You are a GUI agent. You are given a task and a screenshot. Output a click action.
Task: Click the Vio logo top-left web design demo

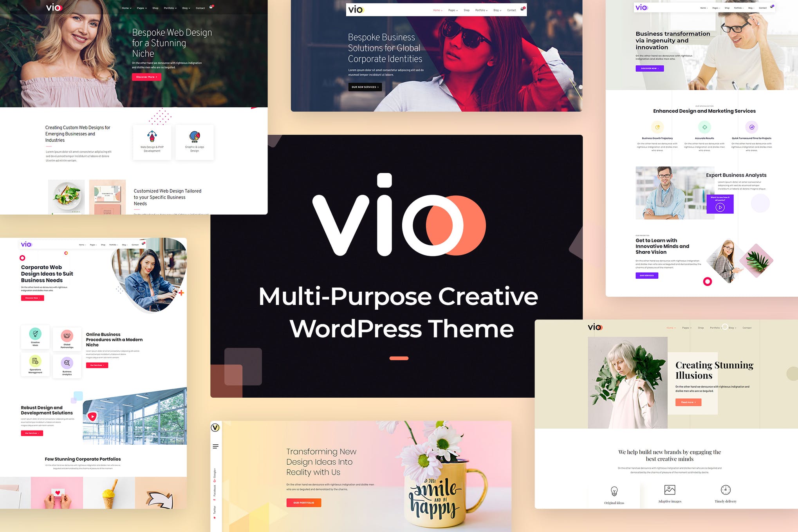[x=49, y=8]
